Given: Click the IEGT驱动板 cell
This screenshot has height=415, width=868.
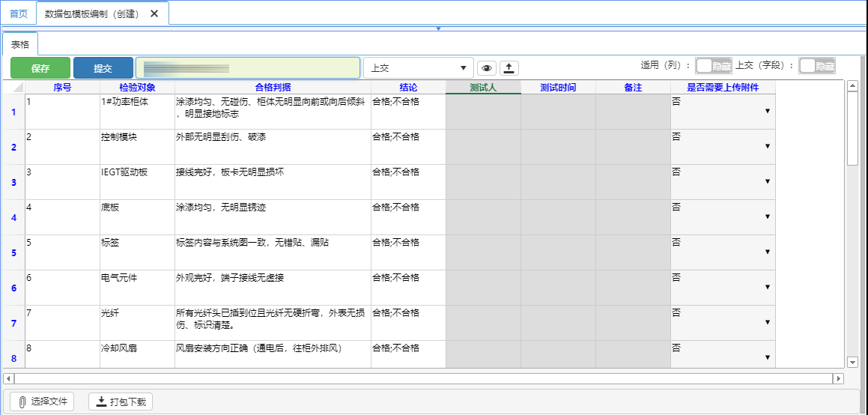Looking at the screenshot, I should (137, 182).
